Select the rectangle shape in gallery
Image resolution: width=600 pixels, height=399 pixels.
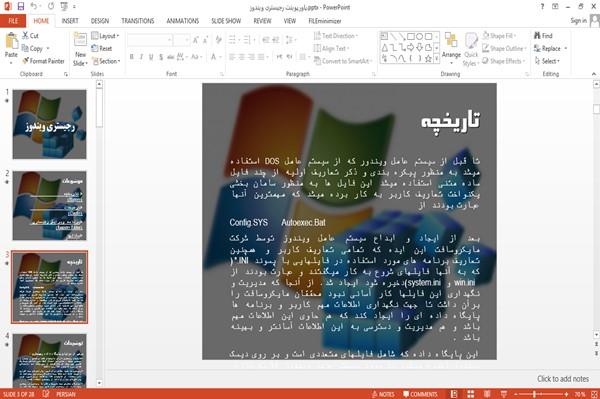pos(411,37)
